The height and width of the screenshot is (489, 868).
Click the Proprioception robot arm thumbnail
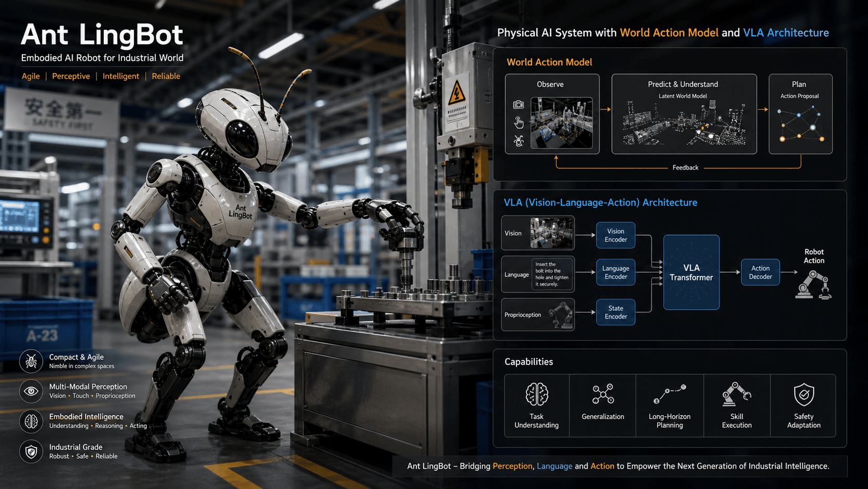click(561, 315)
